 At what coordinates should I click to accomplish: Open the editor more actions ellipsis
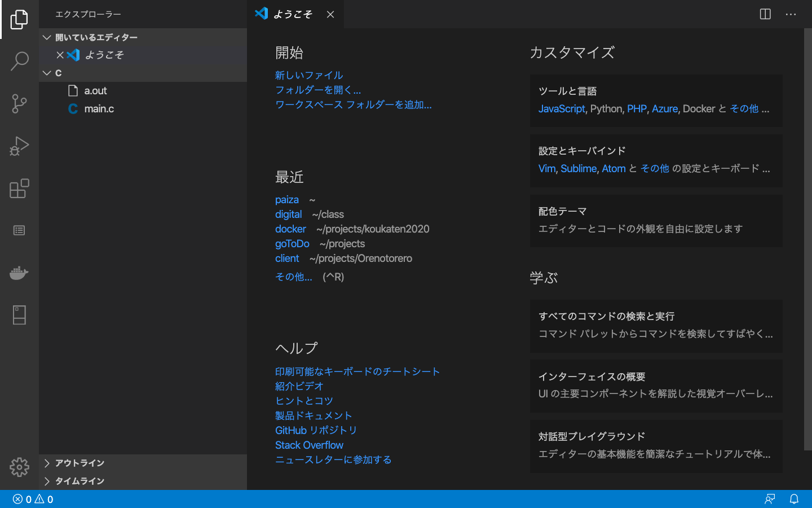click(791, 14)
